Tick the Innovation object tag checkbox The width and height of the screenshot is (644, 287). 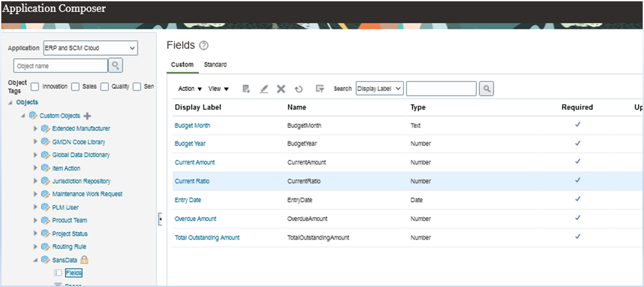(x=35, y=86)
